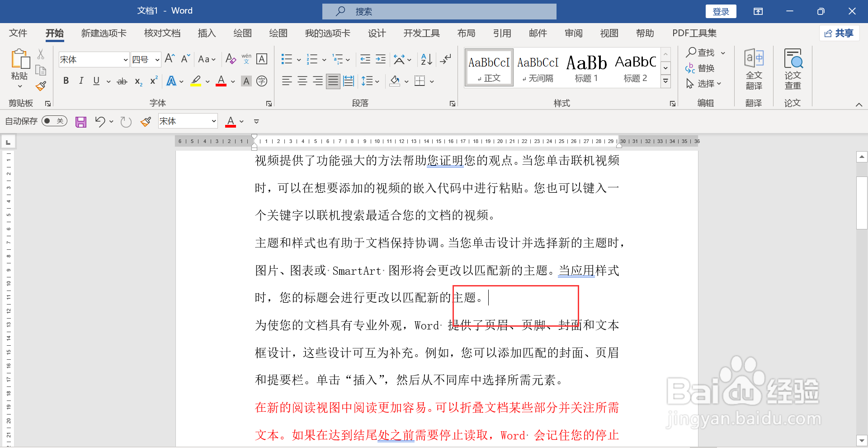Image resolution: width=868 pixels, height=448 pixels.
Task: Expand numbered list options
Action: pos(324,60)
